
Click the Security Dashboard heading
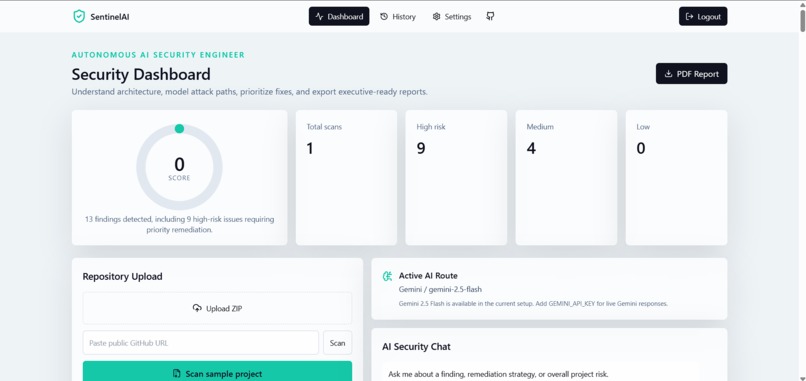pyautogui.click(x=141, y=75)
